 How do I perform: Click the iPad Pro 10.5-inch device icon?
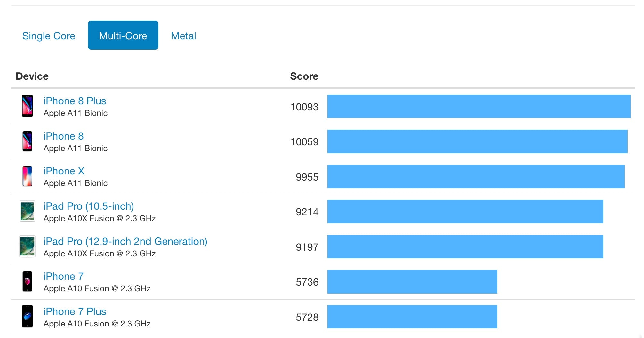(27, 211)
